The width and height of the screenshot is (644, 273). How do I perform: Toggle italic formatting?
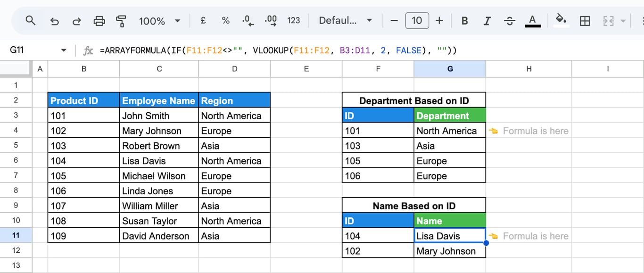[x=487, y=21]
